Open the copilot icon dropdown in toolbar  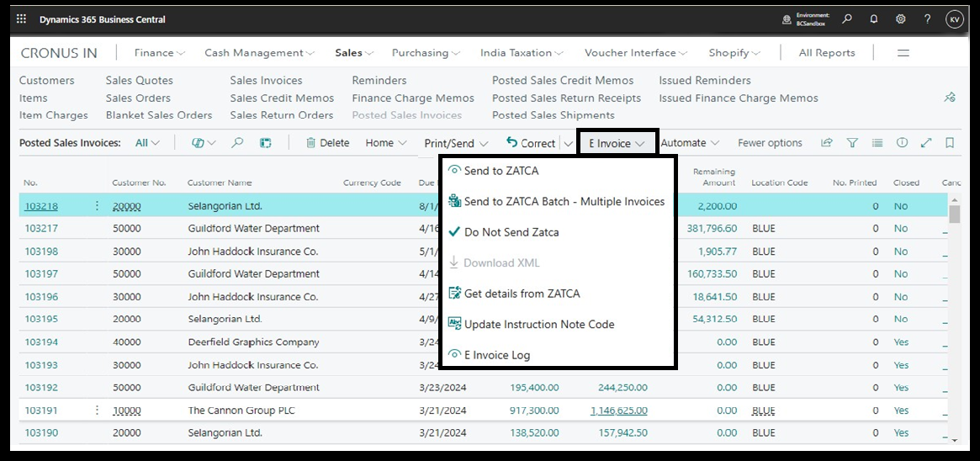204,143
